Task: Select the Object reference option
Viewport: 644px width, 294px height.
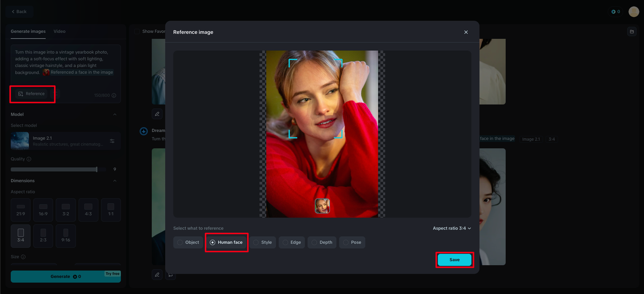Action: click(x=188, y=242)
